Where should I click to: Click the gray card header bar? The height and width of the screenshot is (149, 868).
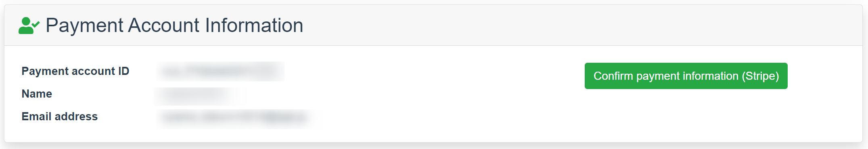(433, 25)
